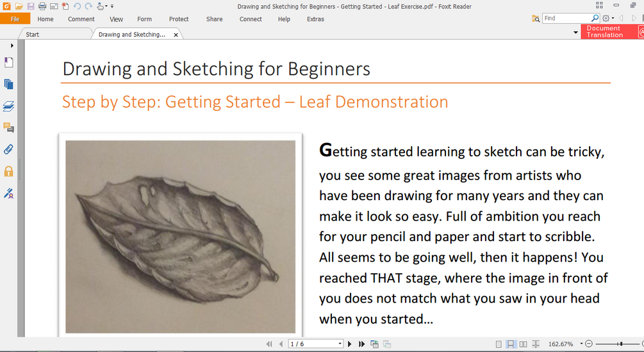Go to the previous page button
Viewport: 644px width, 352px height.
pos(281,344)
